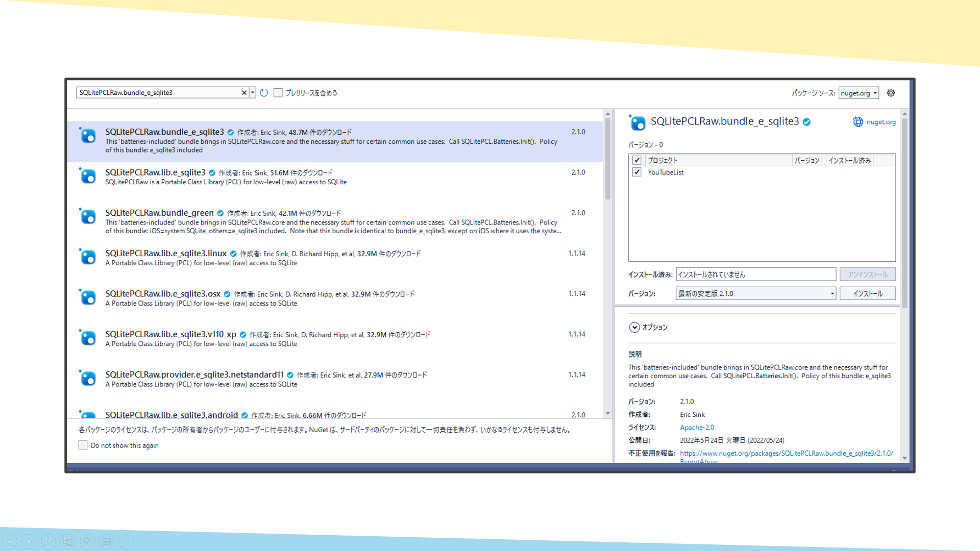Open the 最新の安定版 2.1.0 version dropdown
Screen dimensions: 980x551
point(756,293)
